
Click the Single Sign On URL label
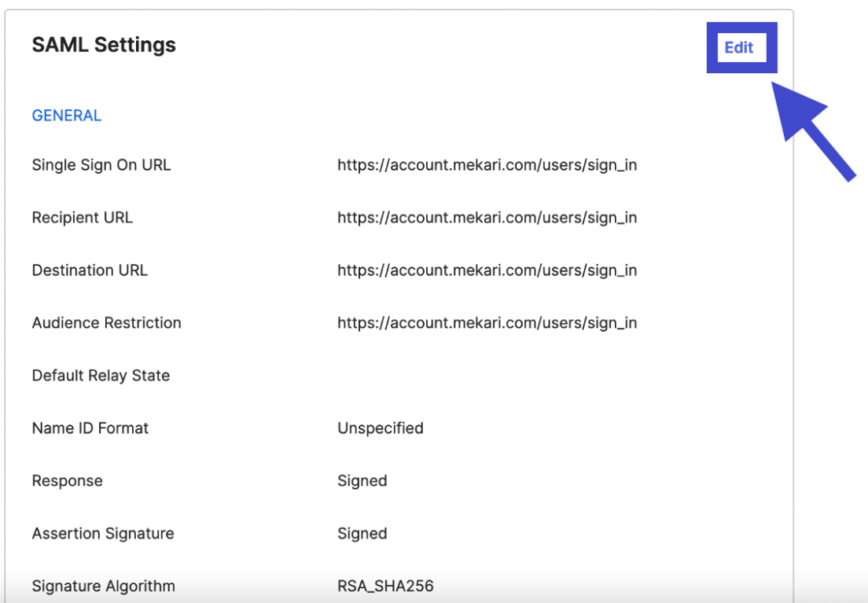coord(101,165)
